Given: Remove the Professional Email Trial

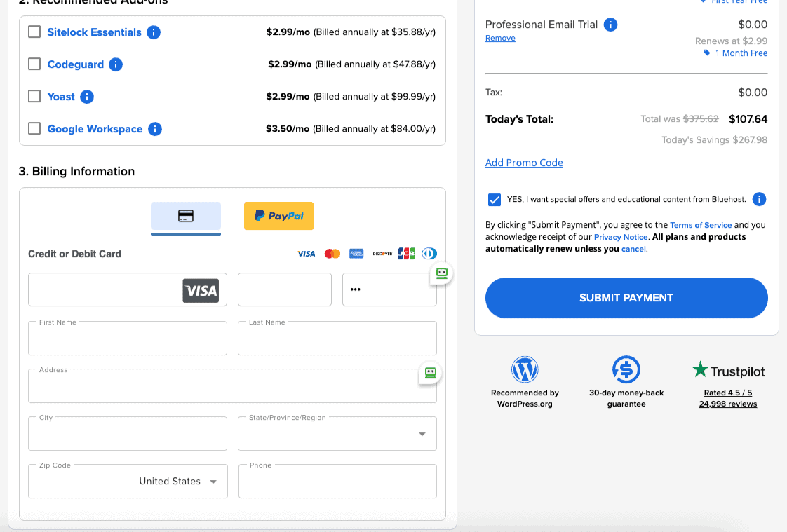Looking at the screenshot, I should (x=500, y=38).
